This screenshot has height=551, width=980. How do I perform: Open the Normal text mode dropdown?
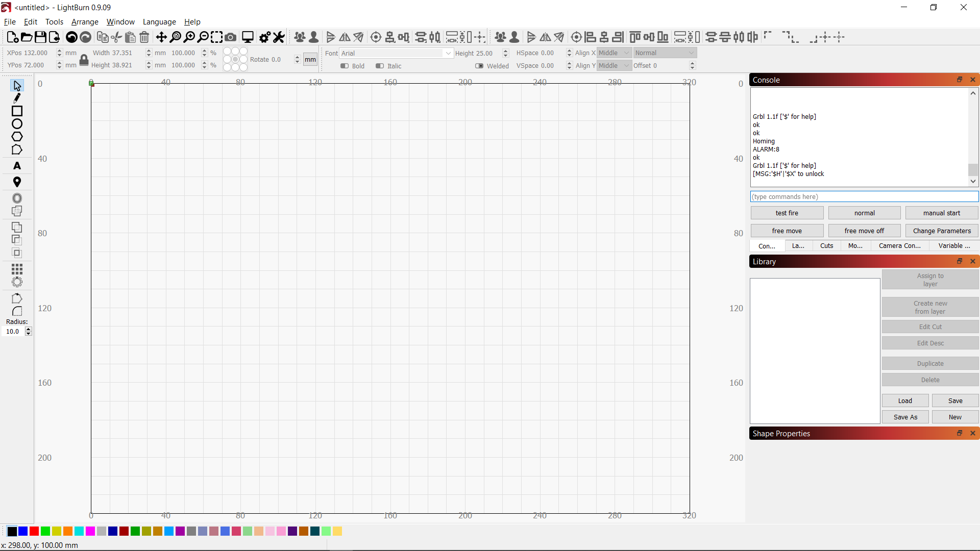coord(665,53)
